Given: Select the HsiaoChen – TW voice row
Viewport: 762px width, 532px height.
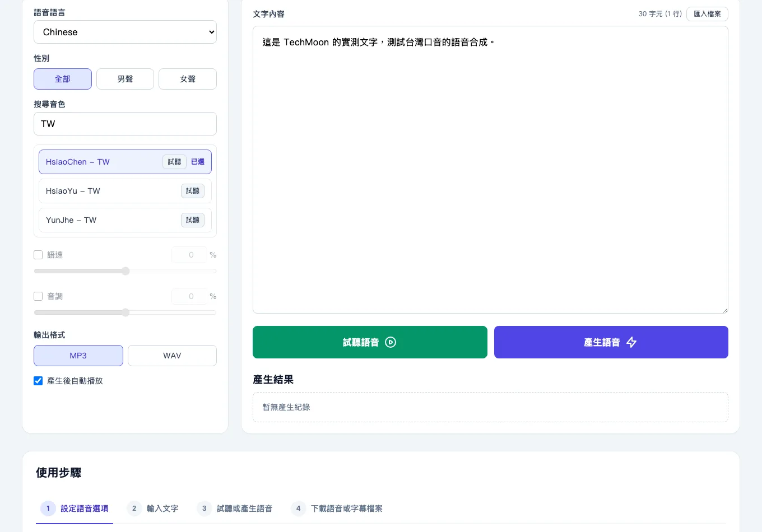Looking at the screenshot, I should [x=125, y=162].
